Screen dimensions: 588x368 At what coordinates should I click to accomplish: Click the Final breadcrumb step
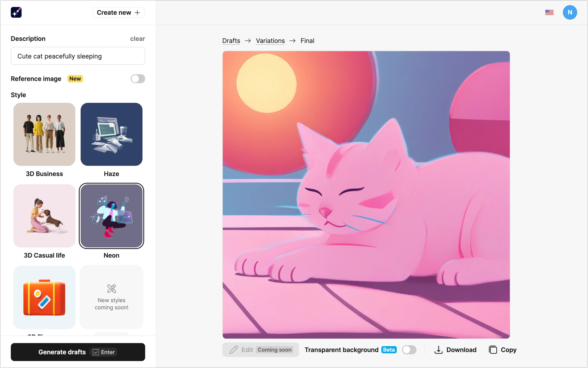point(307,41)
